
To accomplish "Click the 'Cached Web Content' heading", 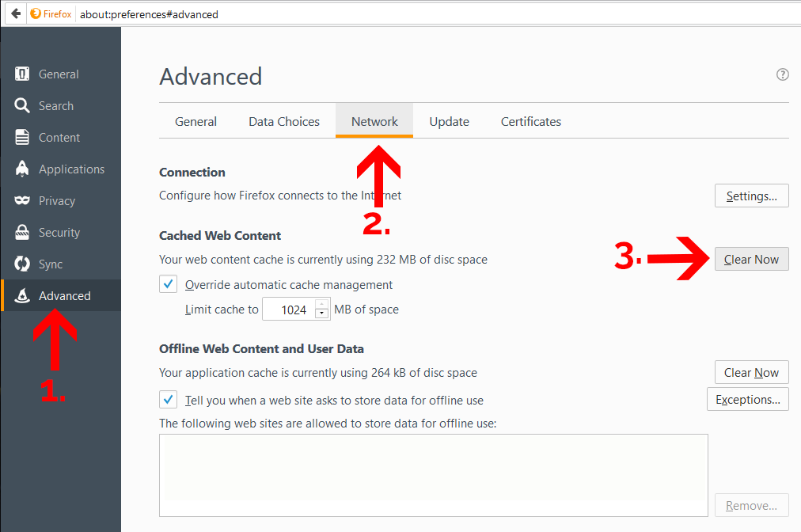I will (x=220, y=236).
